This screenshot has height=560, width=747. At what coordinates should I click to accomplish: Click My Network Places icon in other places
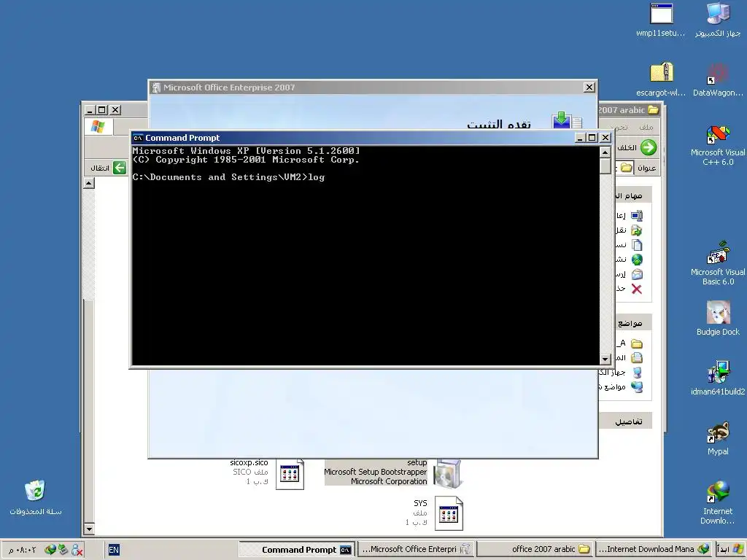(636, 386)
